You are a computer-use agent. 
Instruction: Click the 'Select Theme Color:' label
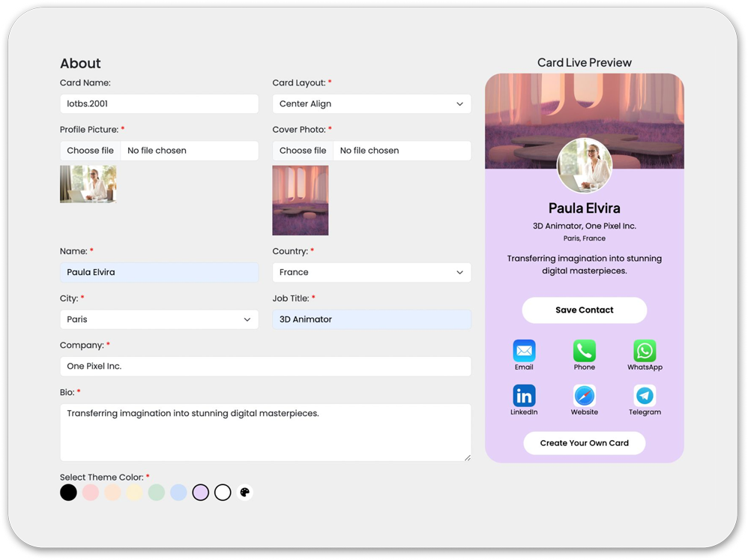(102, 477)
